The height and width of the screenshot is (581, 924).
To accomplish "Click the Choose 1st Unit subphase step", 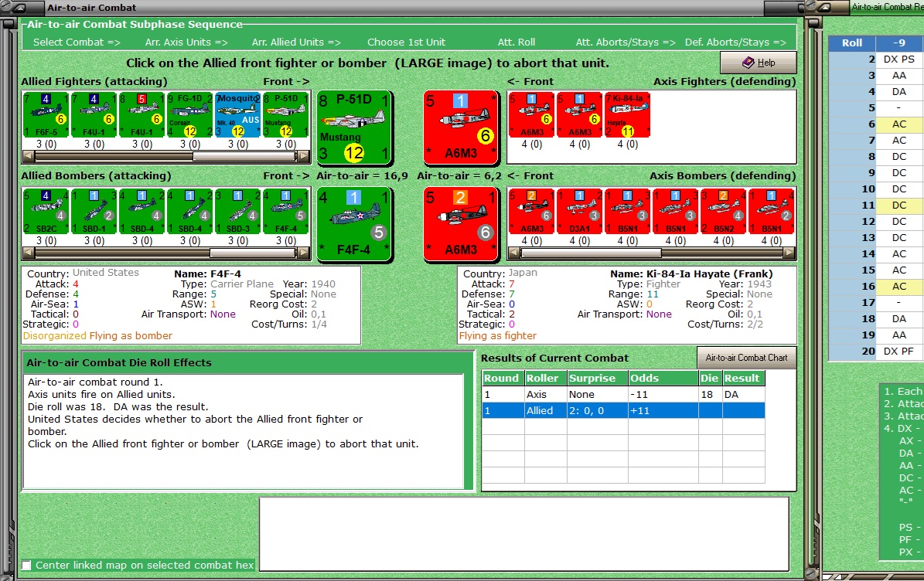I will pos(406,42).
